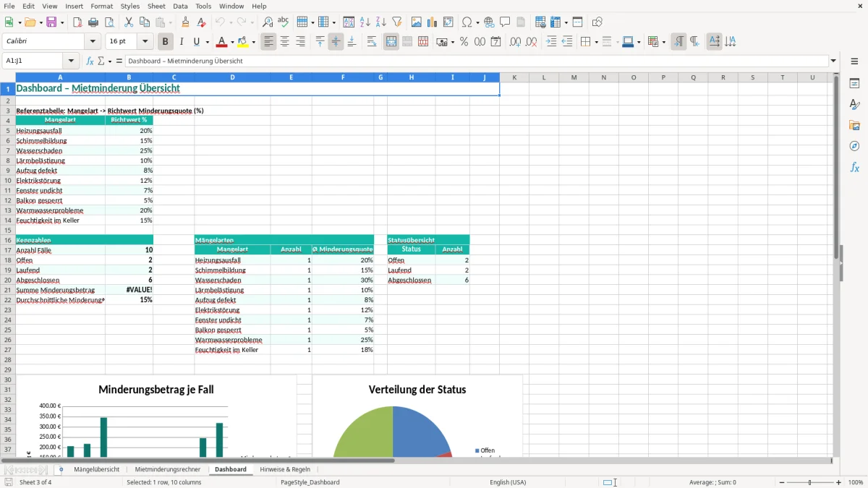The image size is (868, 488).
Task: Apply the red Font Color swatch
Action: (x=221, y=42)
